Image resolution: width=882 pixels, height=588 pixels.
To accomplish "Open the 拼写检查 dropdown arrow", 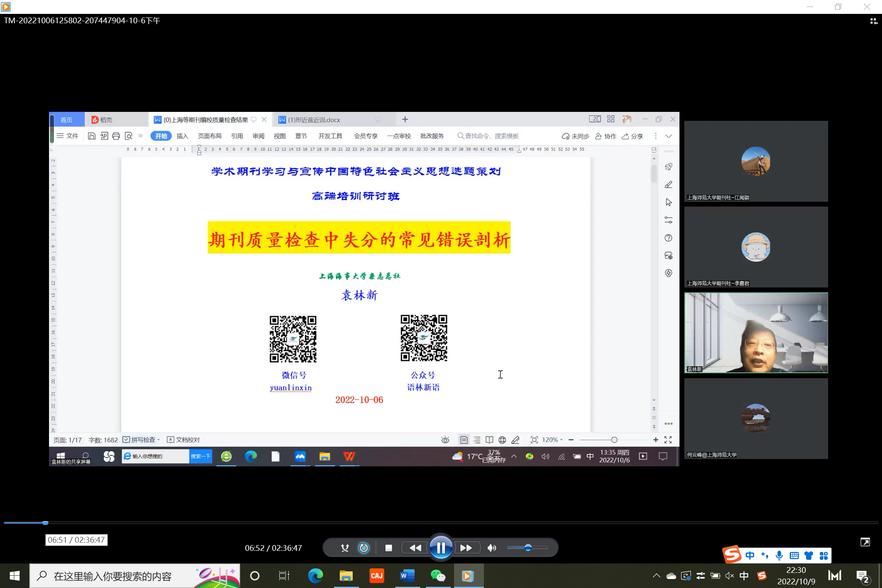I will 158,440.
